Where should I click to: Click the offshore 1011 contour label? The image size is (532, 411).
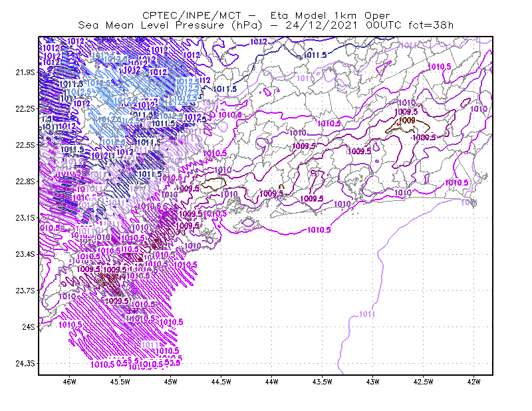point(367,315)
